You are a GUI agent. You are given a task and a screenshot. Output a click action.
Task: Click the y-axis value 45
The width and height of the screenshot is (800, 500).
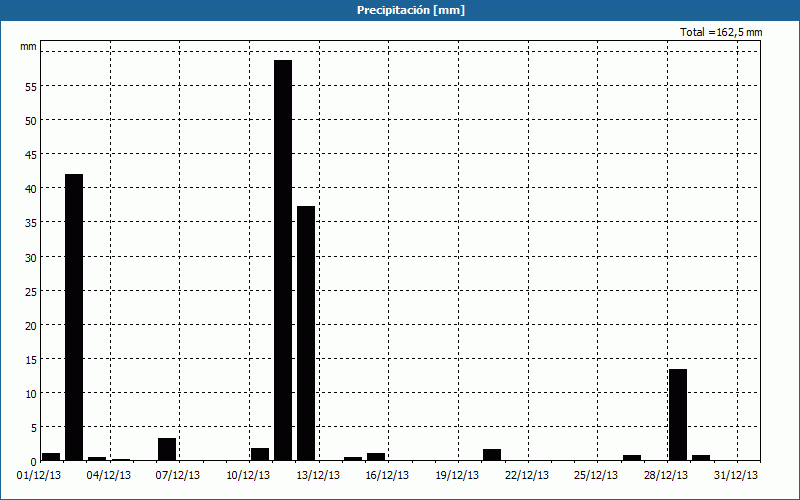click(31, 155)
